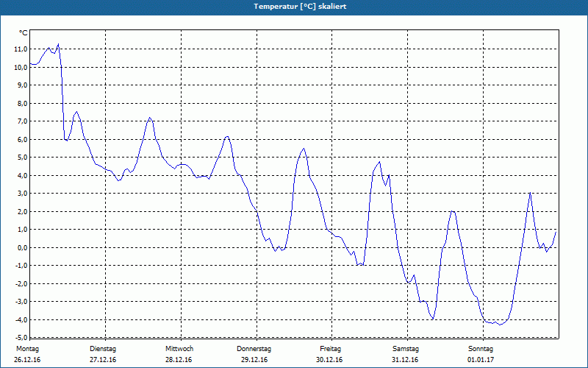Click the 0,0 value on the temperature axis
Screen dimensions: 588x368
(22, 247)
